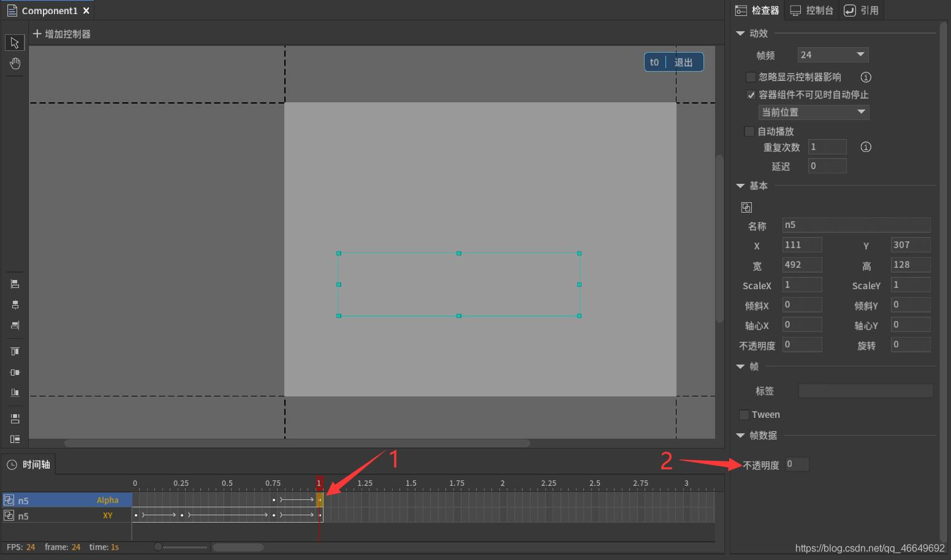
Task: Open the 时间轴 panel tab
Action: 28,464
